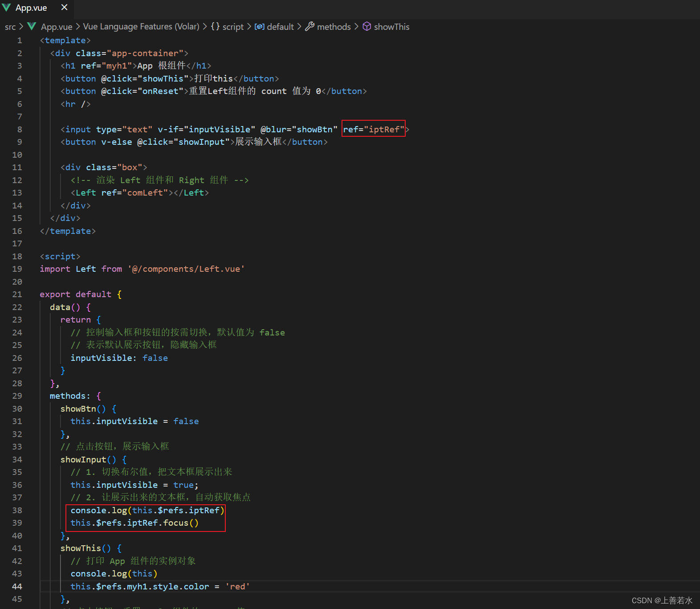Click @blur="showBtn" attribute text
The image size is (700, 609).
click(299, 130)
